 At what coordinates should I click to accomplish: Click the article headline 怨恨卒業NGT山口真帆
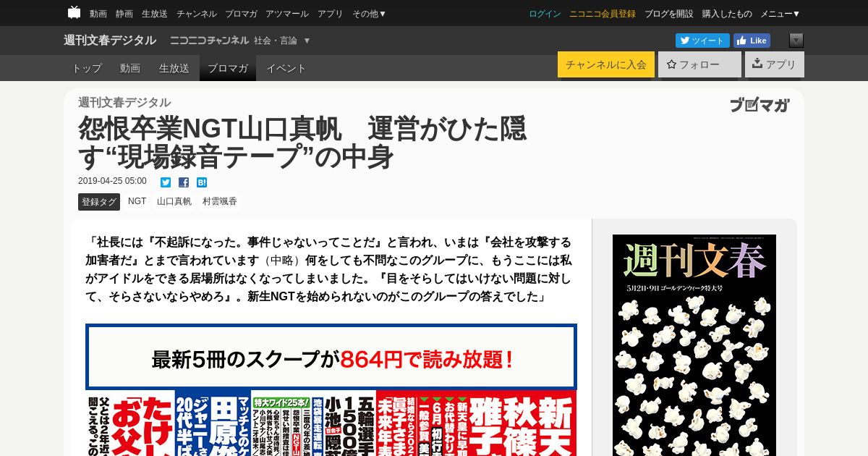(302, 142)
